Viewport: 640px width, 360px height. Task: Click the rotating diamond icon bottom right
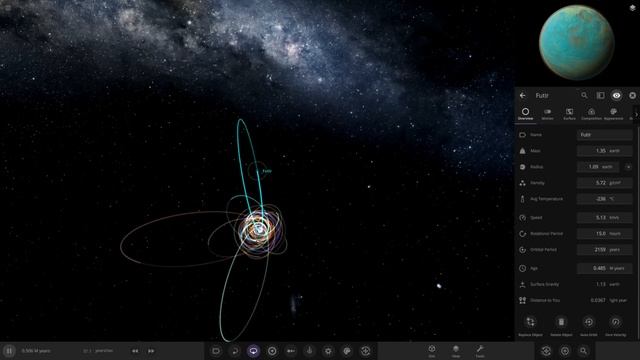click(546, 351)
